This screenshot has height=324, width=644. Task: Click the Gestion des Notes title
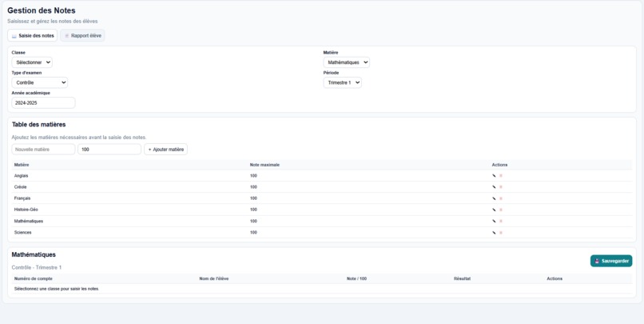point(41,10)
